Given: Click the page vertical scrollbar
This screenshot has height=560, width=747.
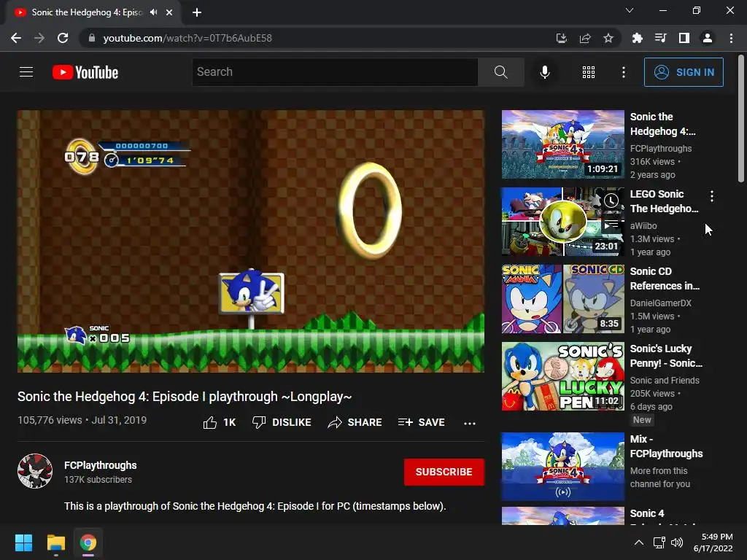Looking at the screenshot, I should coord(741,118).
